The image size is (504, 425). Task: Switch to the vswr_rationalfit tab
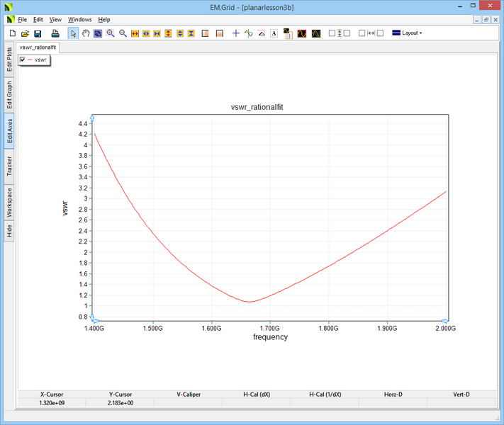pyautogui.click(x=38, y=47)
